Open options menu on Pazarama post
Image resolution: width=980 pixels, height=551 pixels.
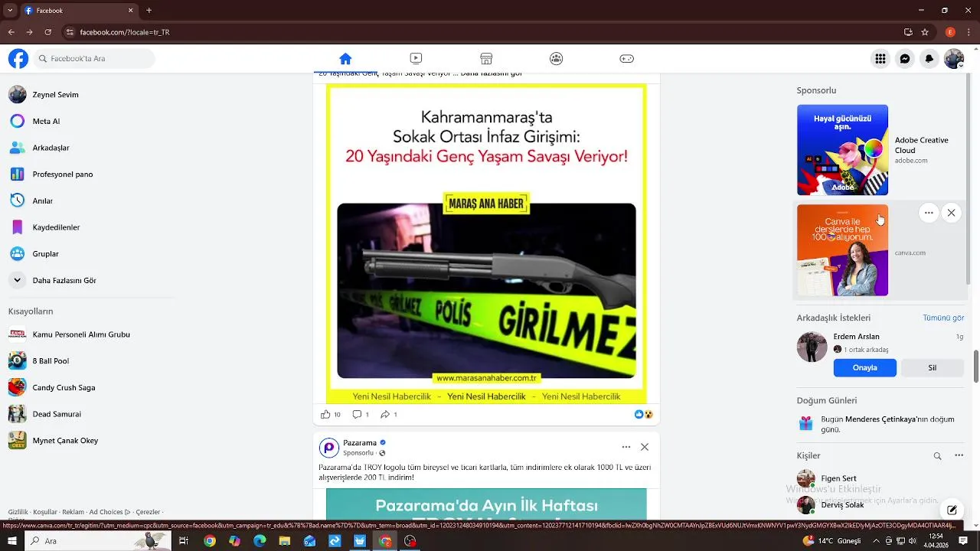[x=626, y=447]
